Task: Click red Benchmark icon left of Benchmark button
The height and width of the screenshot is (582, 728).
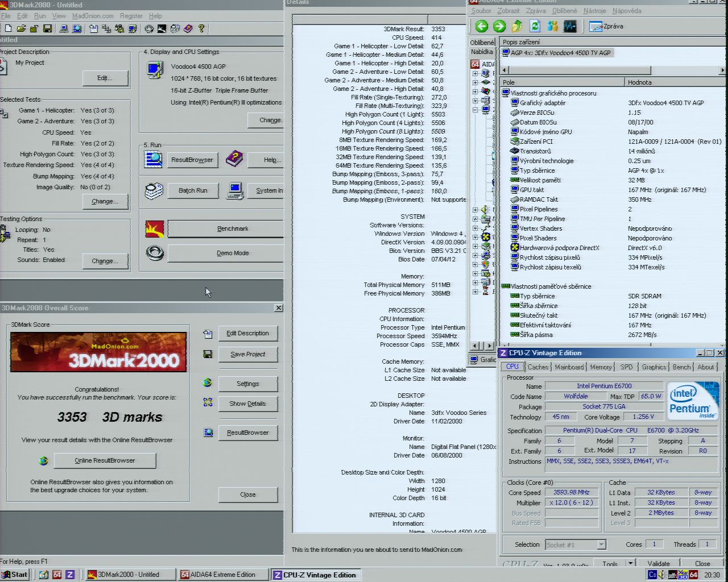Action: [x=155, y=229]
